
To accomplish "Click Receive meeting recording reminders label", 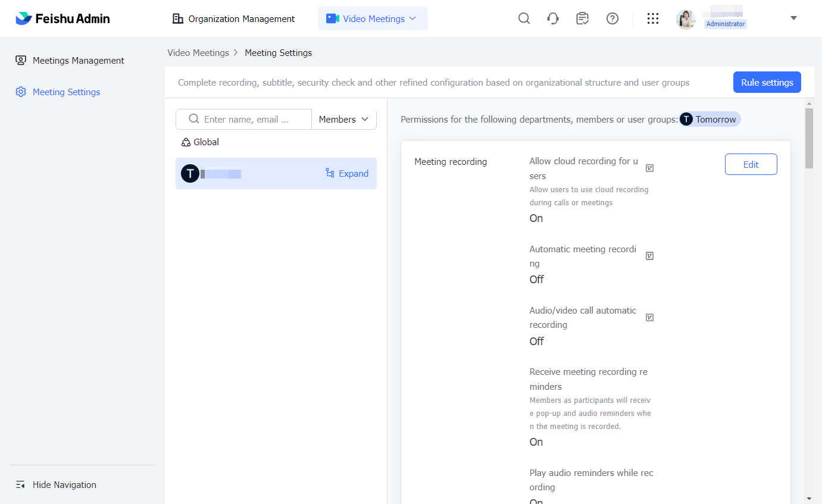I will [x=589, y=379].
